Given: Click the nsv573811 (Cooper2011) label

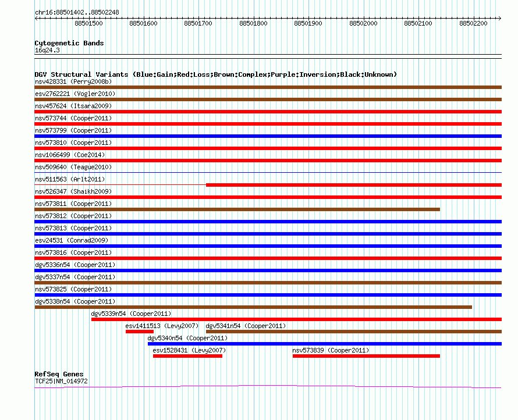Looking at the screenshot, I should (73, 204).
